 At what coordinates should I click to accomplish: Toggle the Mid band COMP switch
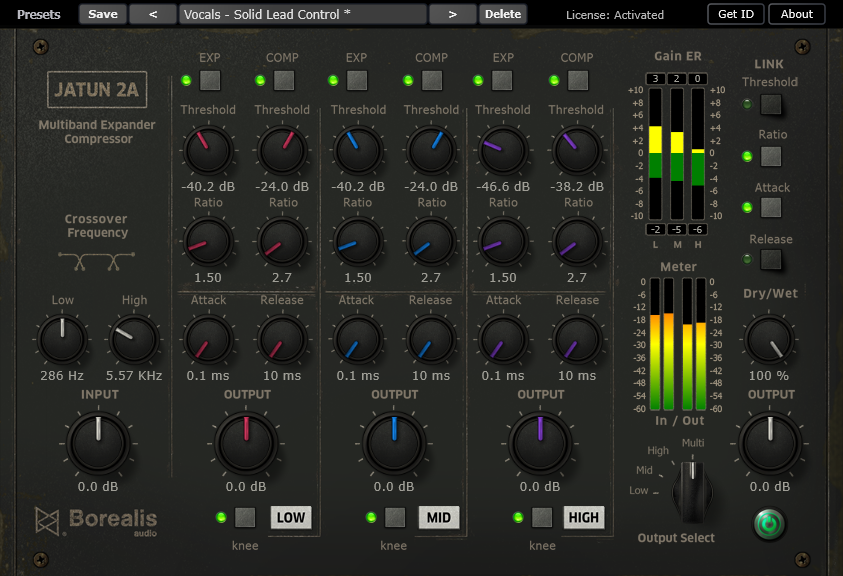point(432,81)
